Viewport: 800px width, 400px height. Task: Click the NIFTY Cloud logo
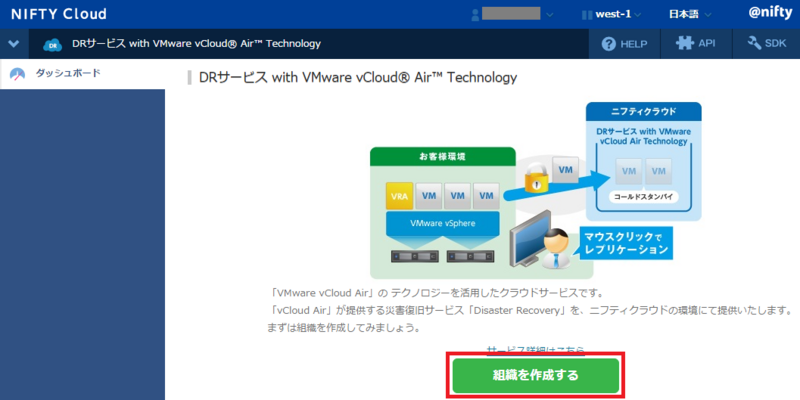coord(59,14)
